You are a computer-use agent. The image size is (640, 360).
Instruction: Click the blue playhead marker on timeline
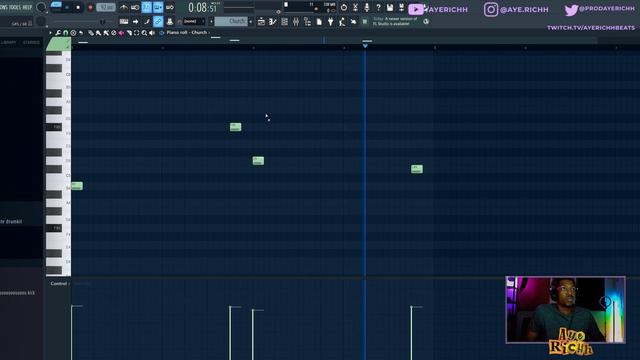(x=365, y=46)
